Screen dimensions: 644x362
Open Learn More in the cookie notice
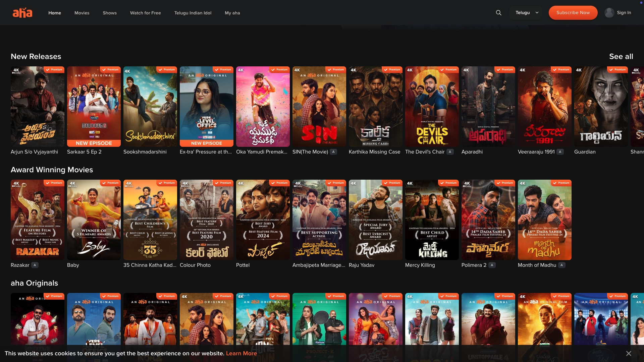click(241, 353)
